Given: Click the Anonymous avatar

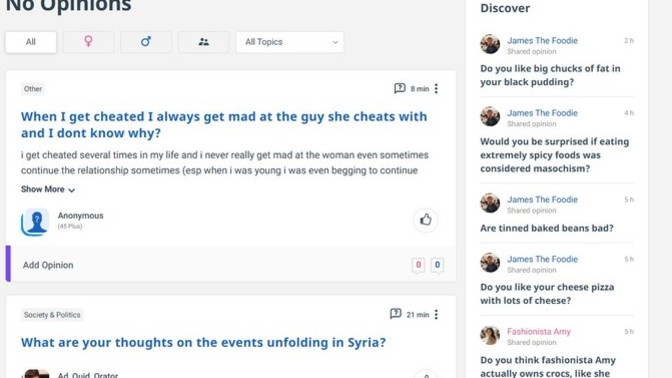Looking at the screenshot, I should [35, 222].
